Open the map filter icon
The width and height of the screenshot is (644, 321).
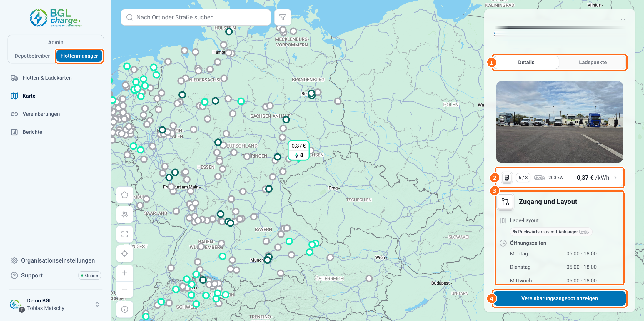pyautogui.click(x=283, y=17)
